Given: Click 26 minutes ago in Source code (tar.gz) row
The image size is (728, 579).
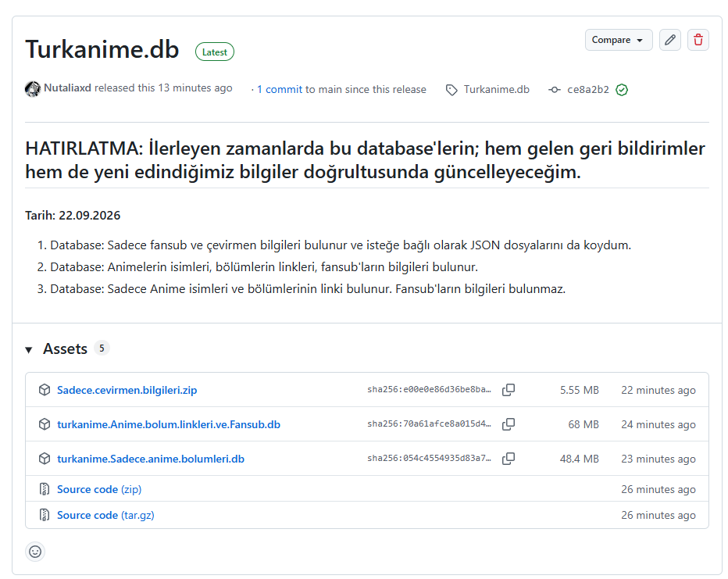Looking at the screenshot, I should [658, 516].
